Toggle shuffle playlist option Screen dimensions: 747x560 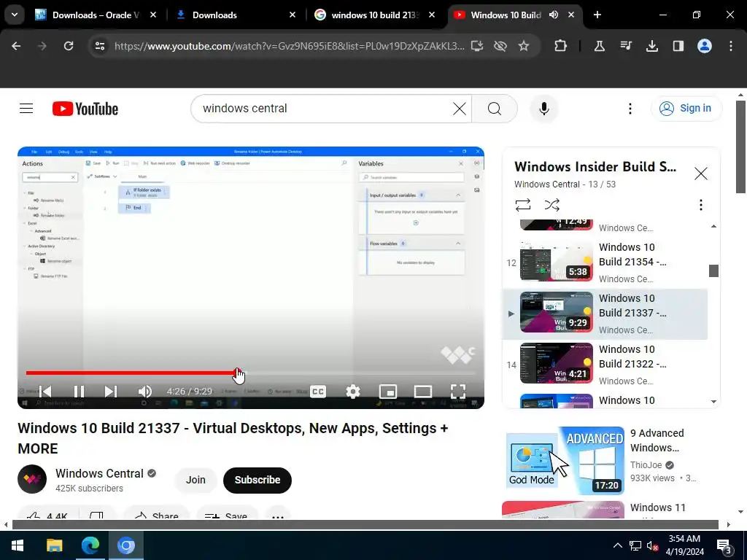point(551,205)
